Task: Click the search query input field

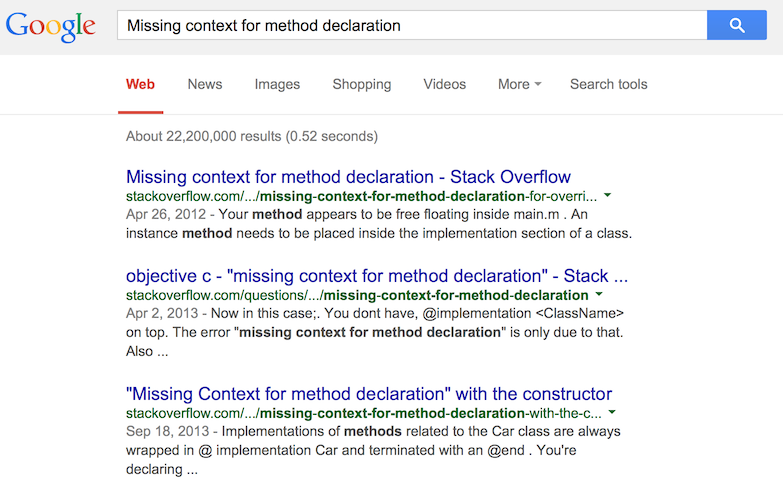Action: tap(410, 25)
